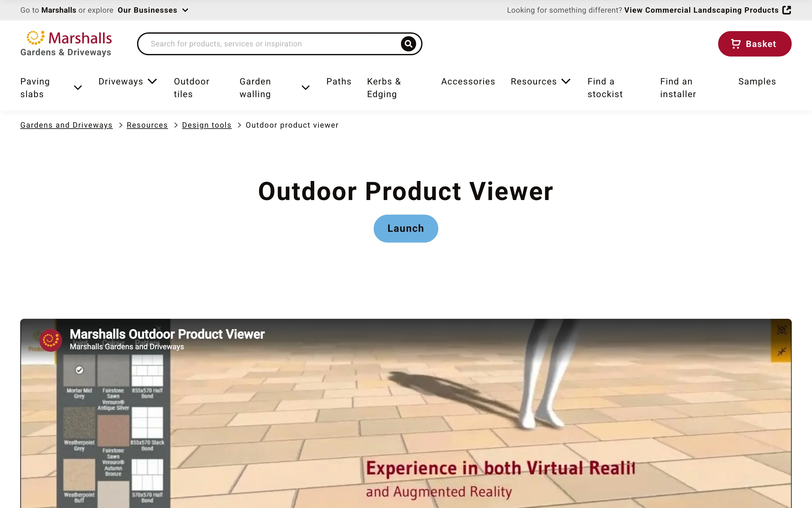The height and width of the screenshot is (508, 812).
Task: Go to Outdoor tiles
Action: pyautogui.click(x=192, y=88)
